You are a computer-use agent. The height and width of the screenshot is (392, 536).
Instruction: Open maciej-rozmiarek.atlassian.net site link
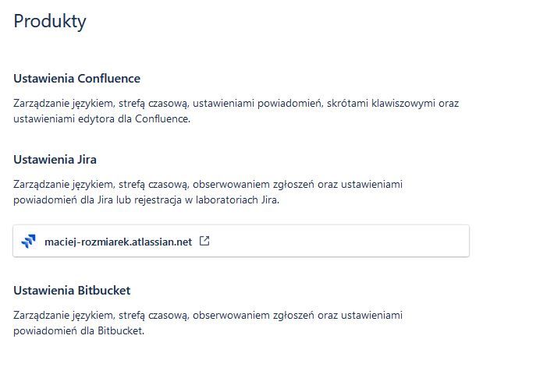point(119,242)
